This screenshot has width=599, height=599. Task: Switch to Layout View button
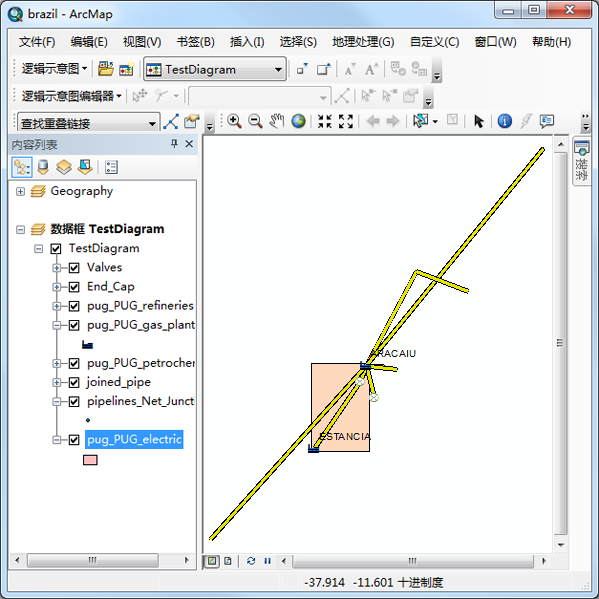tap(228, 561)
